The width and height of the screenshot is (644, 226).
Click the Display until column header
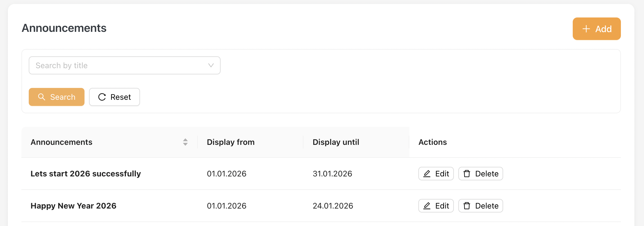click(336, 142)
